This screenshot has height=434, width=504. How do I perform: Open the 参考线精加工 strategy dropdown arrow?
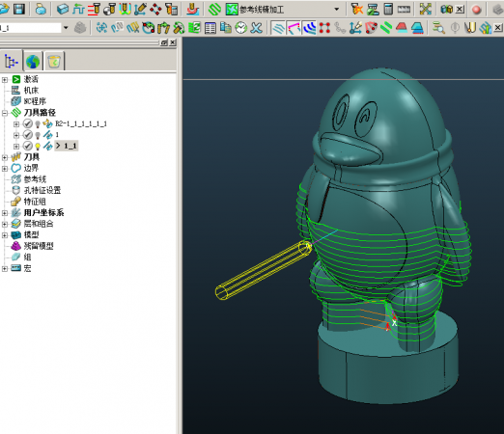coord(337,10)
